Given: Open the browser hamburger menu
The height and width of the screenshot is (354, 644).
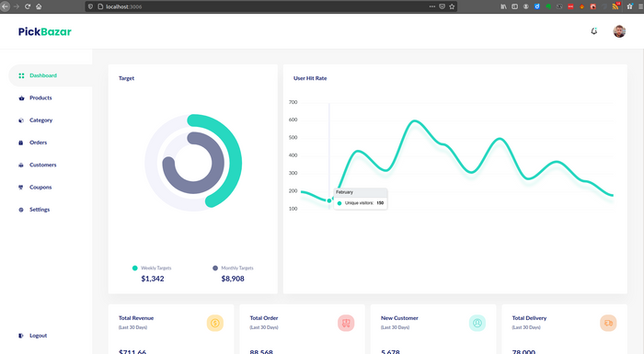Looking at the screenshot, I should coord(640,6).
